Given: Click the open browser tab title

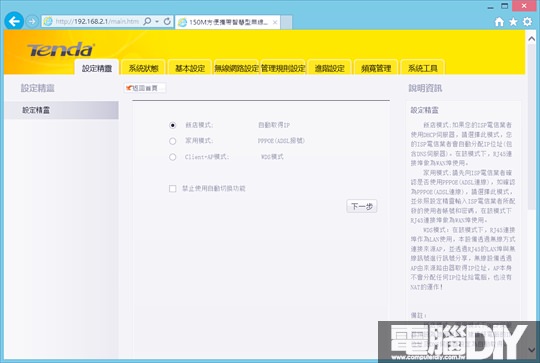Looking at the screenshot, I should pos(228,22).
